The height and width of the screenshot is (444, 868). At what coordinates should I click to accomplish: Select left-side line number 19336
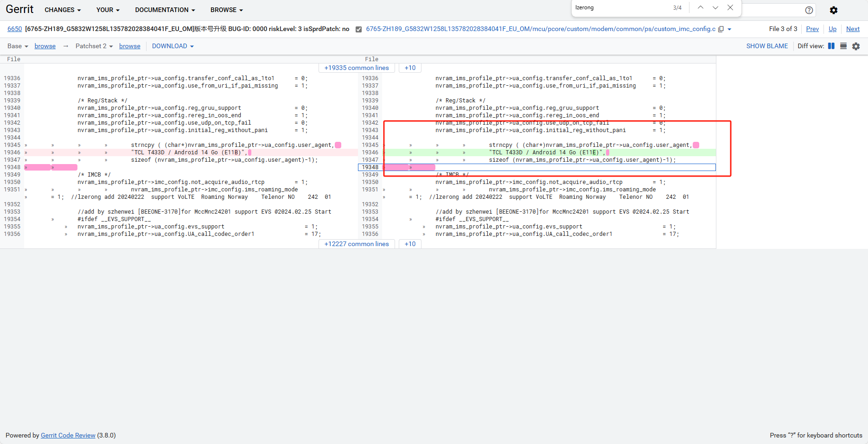(12, 78)
